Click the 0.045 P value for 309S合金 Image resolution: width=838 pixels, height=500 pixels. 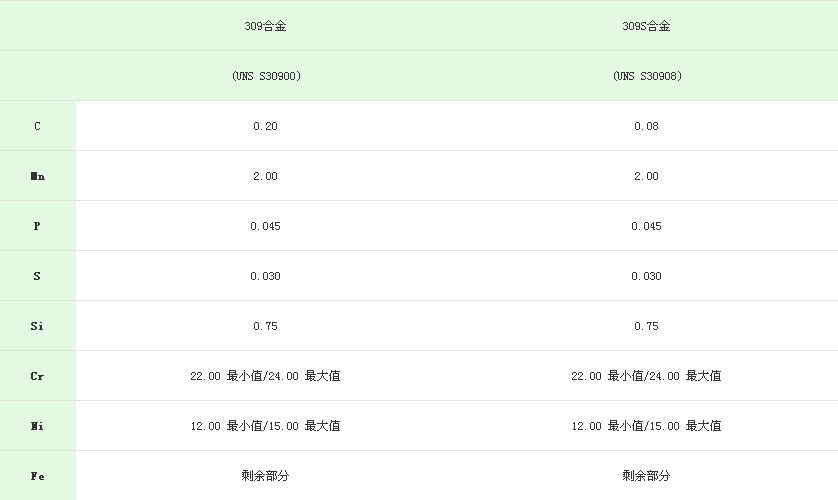coord(646,226)
